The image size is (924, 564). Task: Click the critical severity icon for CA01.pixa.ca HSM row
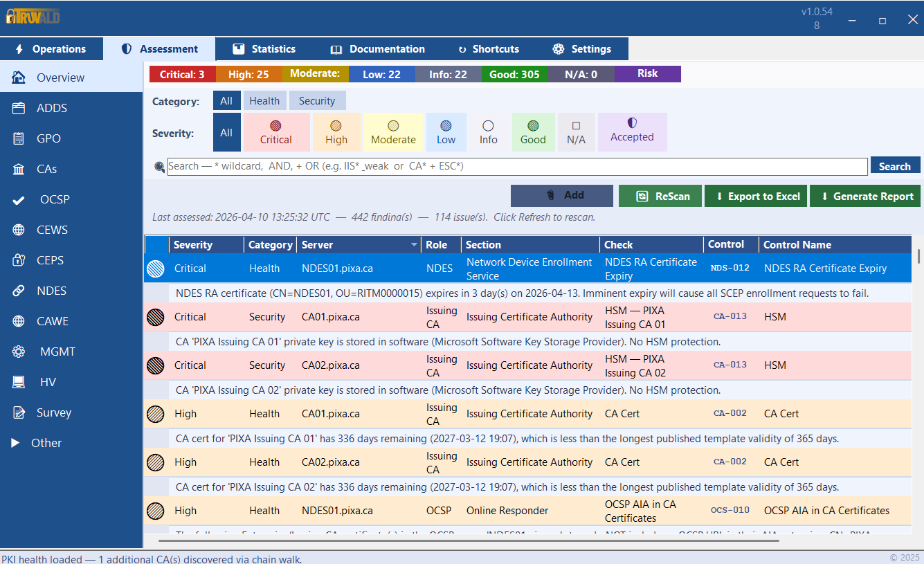click(156, 317)
